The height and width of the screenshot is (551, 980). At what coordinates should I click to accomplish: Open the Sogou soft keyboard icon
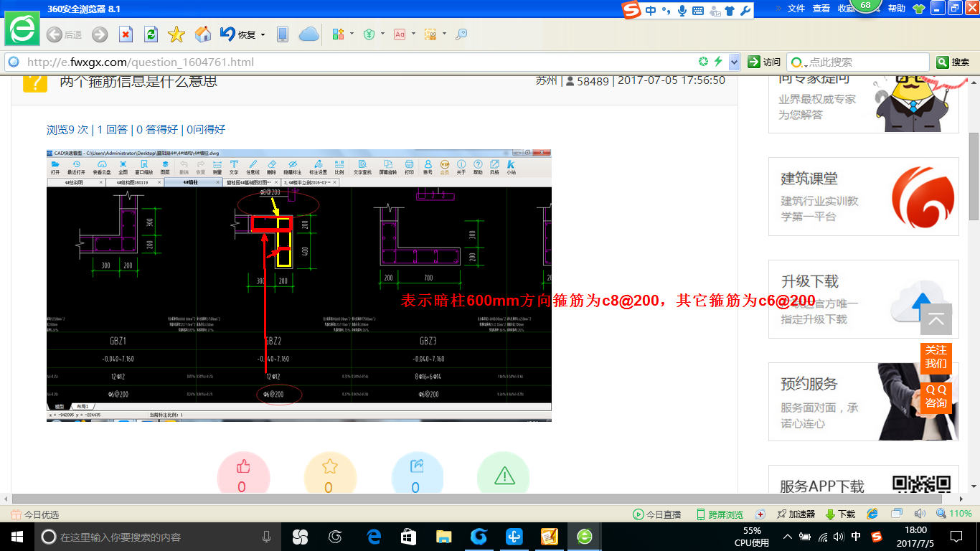coord(697,11)
